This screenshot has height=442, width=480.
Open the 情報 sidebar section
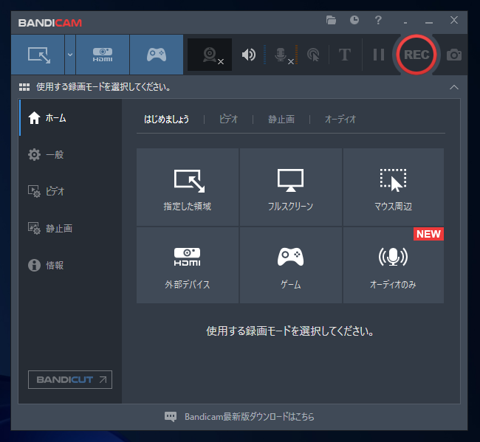pos(70,265)
